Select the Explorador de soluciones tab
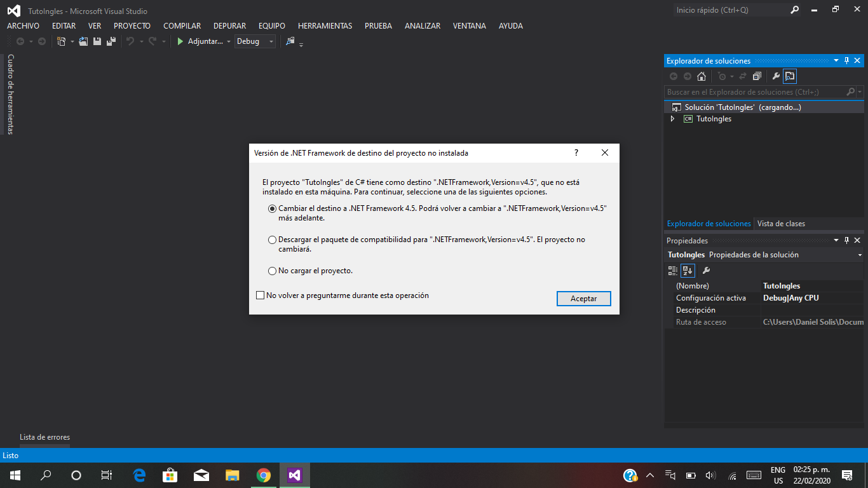This screenshot has width=868, height=488. pyautogui.click(x=709, y=224)
